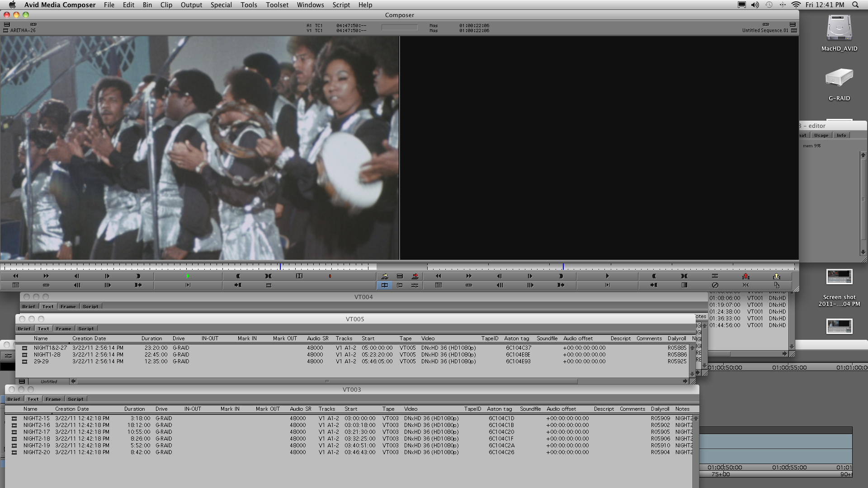Click the Splice-In yellow arrow button

(x=385, y=276)
